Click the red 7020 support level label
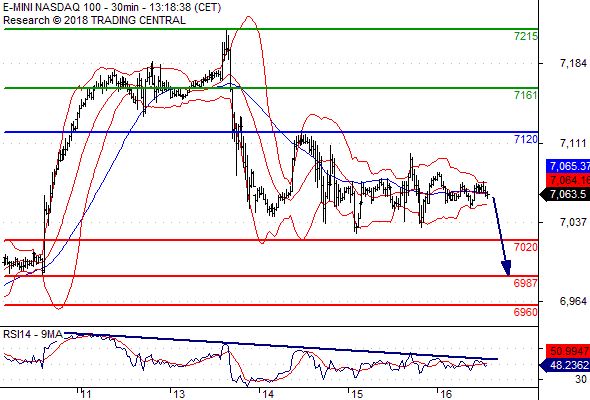590x400 pixels. (x=526, y=247)
